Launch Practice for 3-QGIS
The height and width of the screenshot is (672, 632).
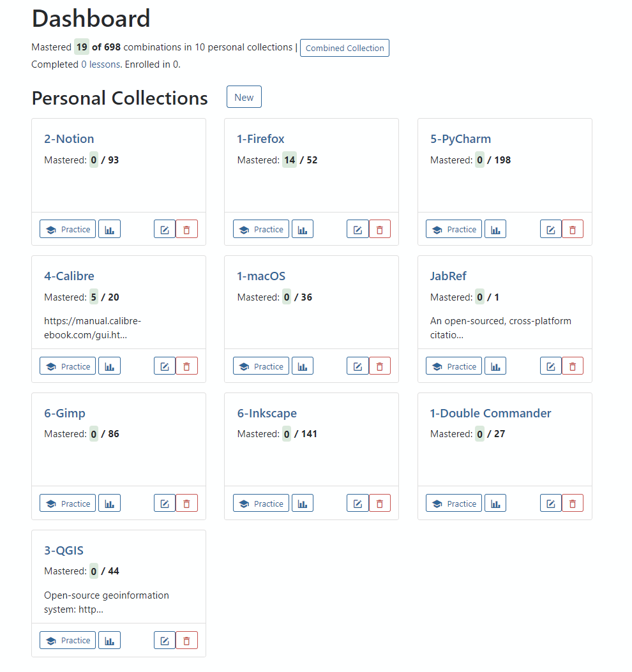point(68,640)
